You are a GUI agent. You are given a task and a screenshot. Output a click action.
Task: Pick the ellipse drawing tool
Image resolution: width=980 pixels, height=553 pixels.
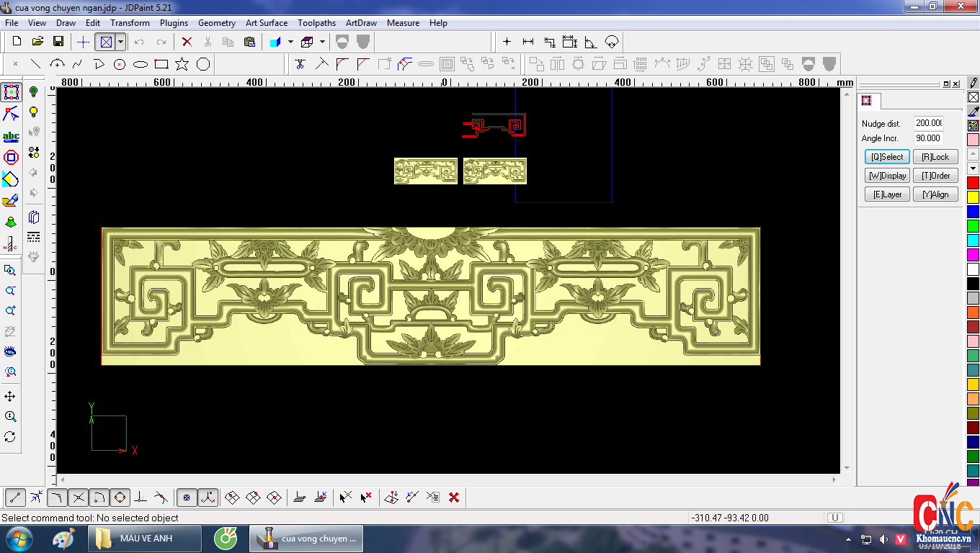pos(141,64)
